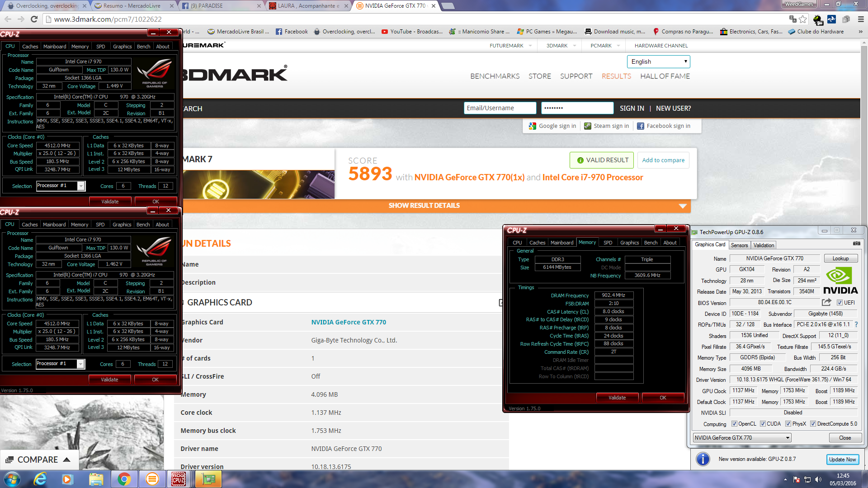Open the translate page icon

[x=793, y=19]
